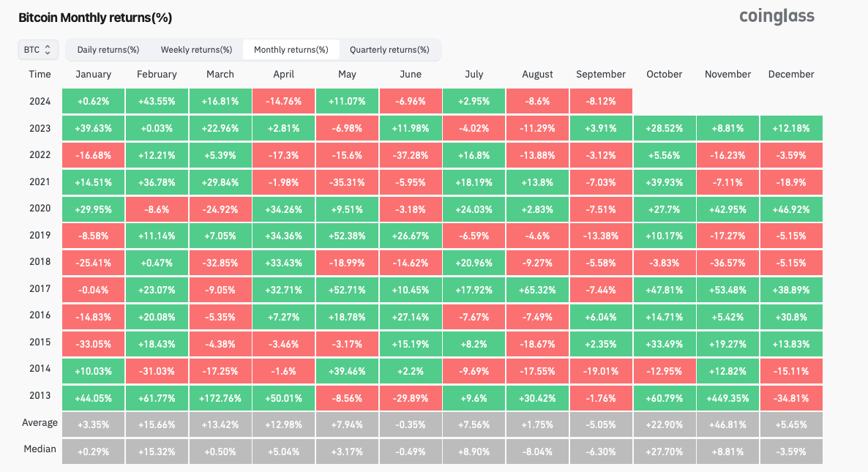The width and height of the screenshot is (868, 472).
Task: Switch to the Daily returns(%) tab
Action: [x=108, y=50]
